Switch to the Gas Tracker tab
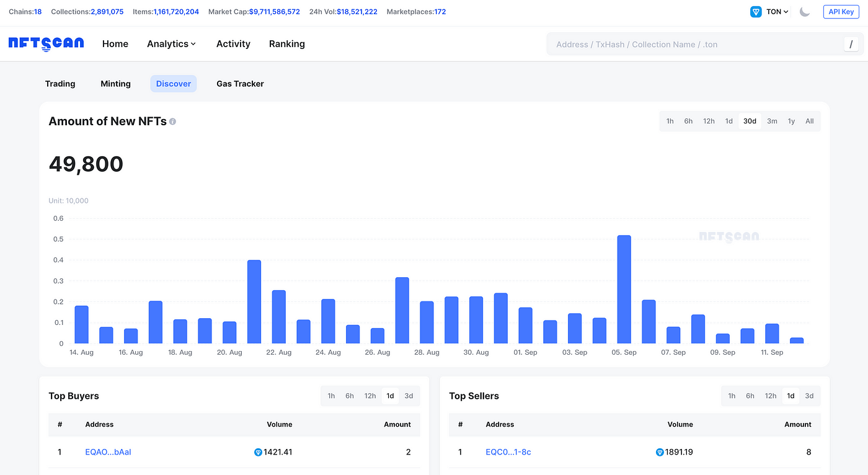The image size is (868, 475). 240,84
